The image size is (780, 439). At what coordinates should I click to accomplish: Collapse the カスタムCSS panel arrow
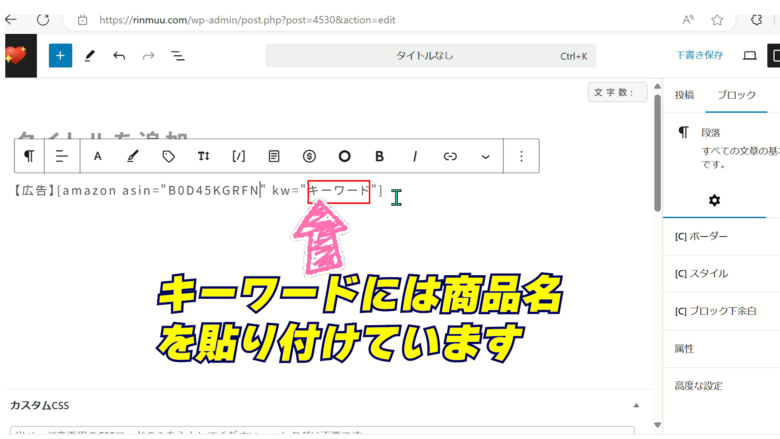click(636, 405)
